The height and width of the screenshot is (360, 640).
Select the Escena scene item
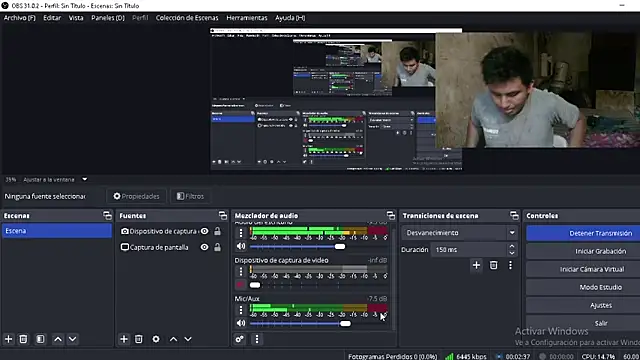coord(57,231)
